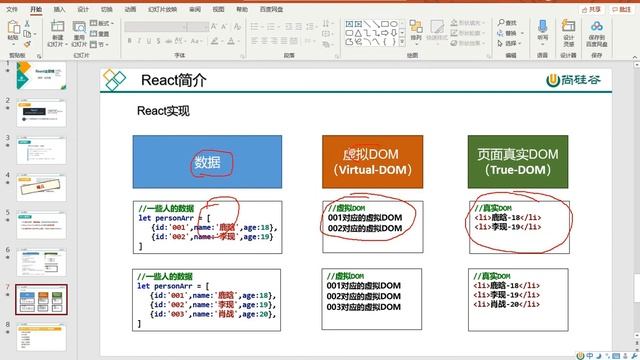Select the ellipse shape in gallery

(x=394, y=24)
